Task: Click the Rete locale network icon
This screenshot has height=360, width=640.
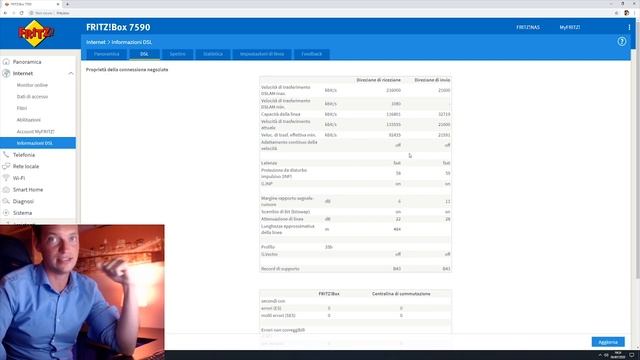Action: pos(6,167)
